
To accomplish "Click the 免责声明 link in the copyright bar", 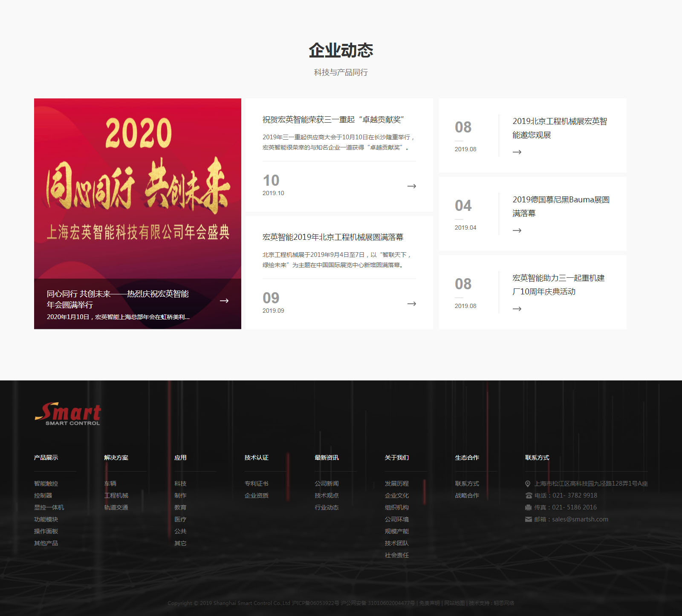I will (x=429, y=603).
